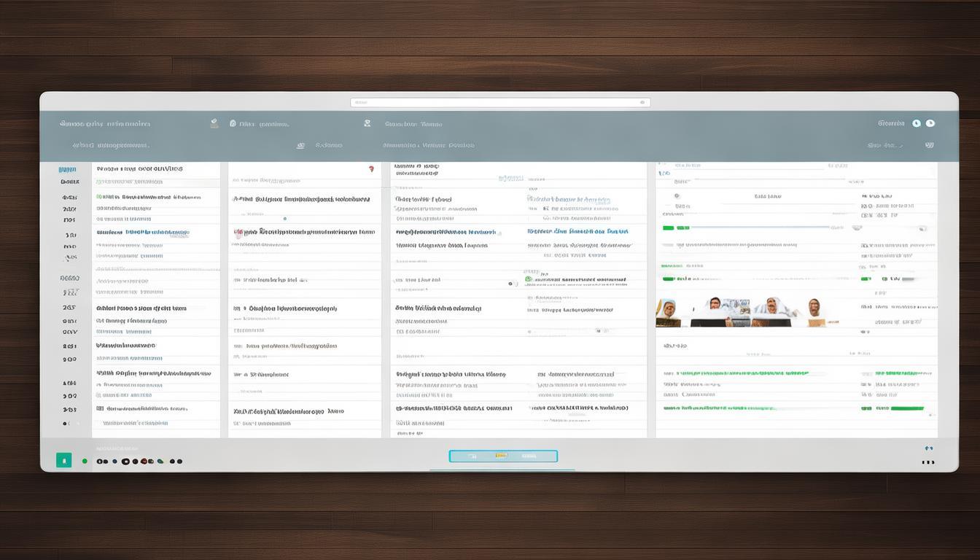Image resolution: width=980 pixels, height=560 pixels.
Task: Open the blue link text in the first column
Action: point(143,233)
